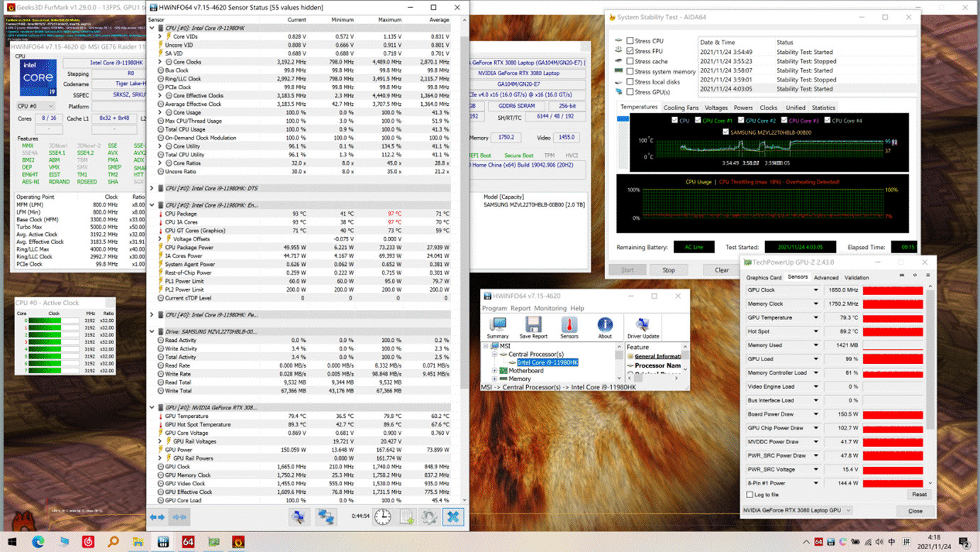Enable the Stress cache checkbox
Screen dimensions: 980x552
click(630, 61)
